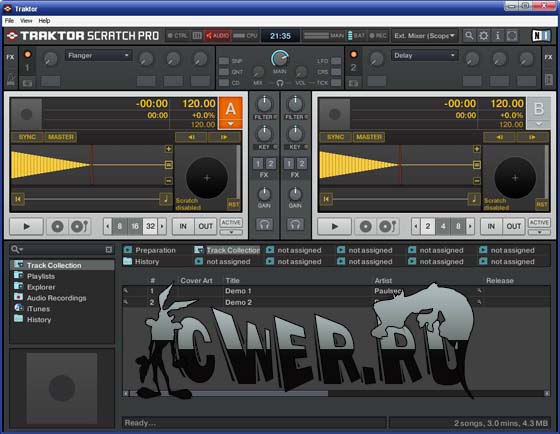This screenshot has height=434, width=560.
Task: Open search options dropdown in browser
Action: (x=17, y=249)
